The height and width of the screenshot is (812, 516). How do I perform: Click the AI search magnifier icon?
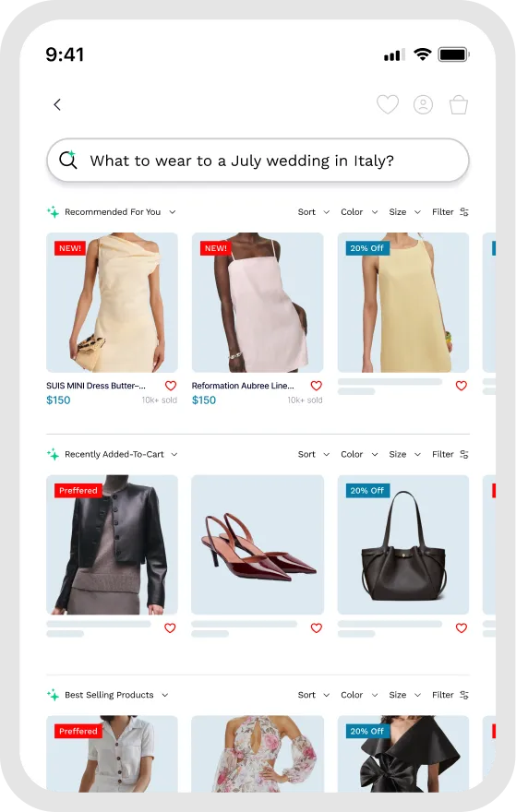point(68,160)
